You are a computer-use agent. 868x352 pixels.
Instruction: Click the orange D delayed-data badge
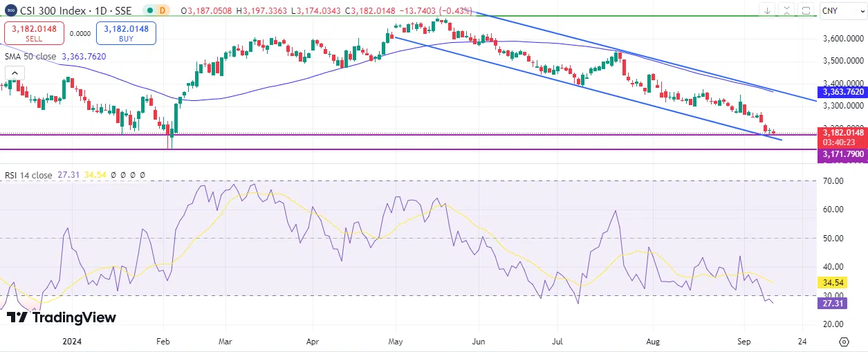pyautogui.click(x=163, y=11)
